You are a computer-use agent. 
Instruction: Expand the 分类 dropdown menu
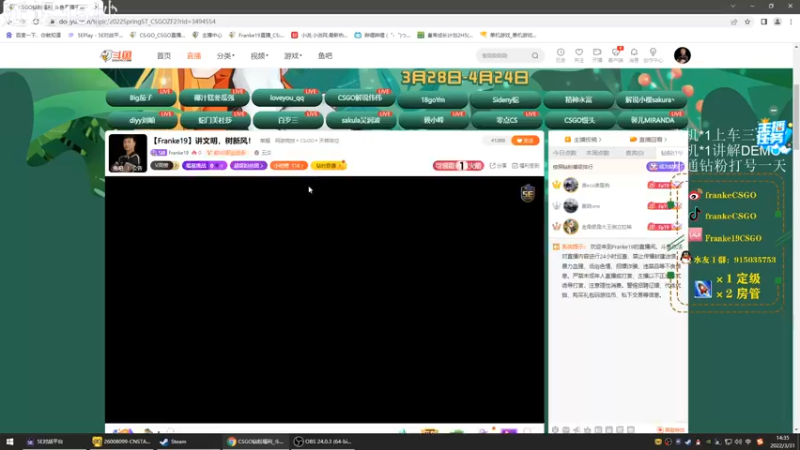pos(225,56)
